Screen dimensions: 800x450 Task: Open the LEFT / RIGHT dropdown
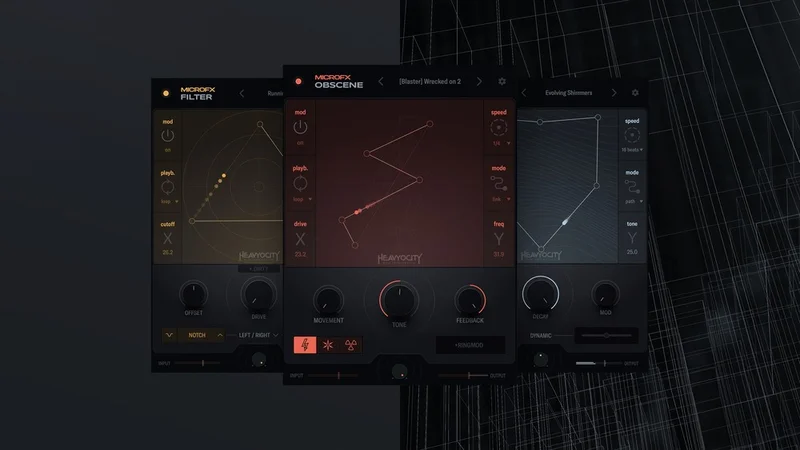[x=259, y=335]
